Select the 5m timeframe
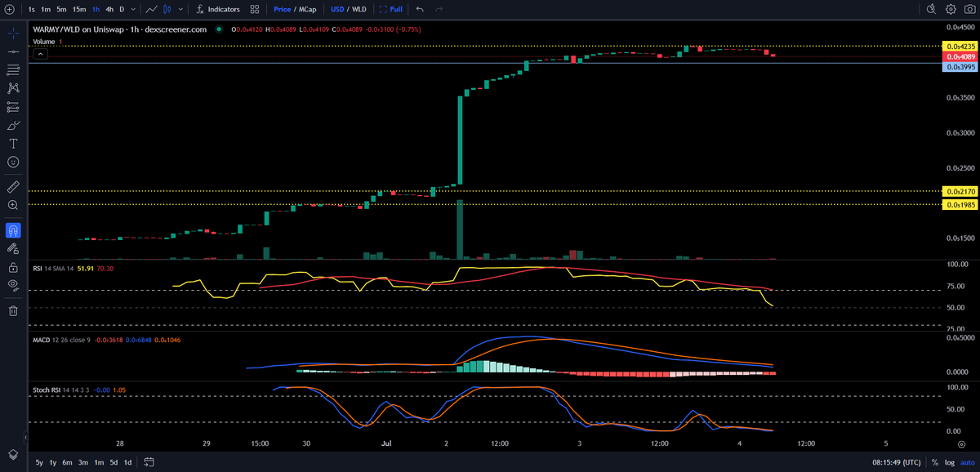The height and width of the screenshot is (472, 980). (61, 9)
